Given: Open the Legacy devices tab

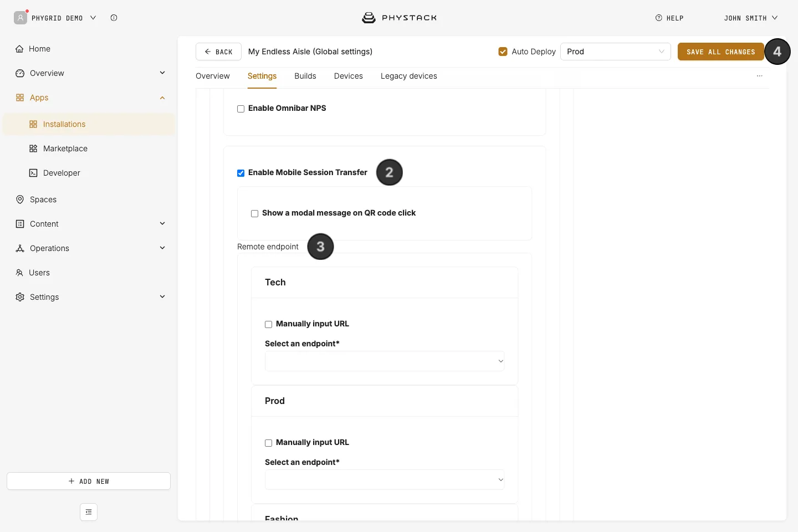Looking at the screenshot, I should pyautogui.click(x=409, y=76).
